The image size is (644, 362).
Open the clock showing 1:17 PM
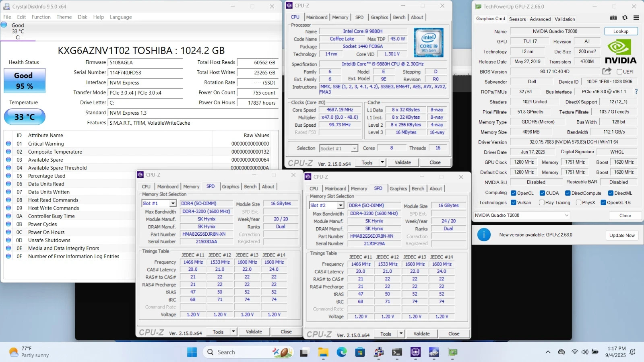click(615, 352)
